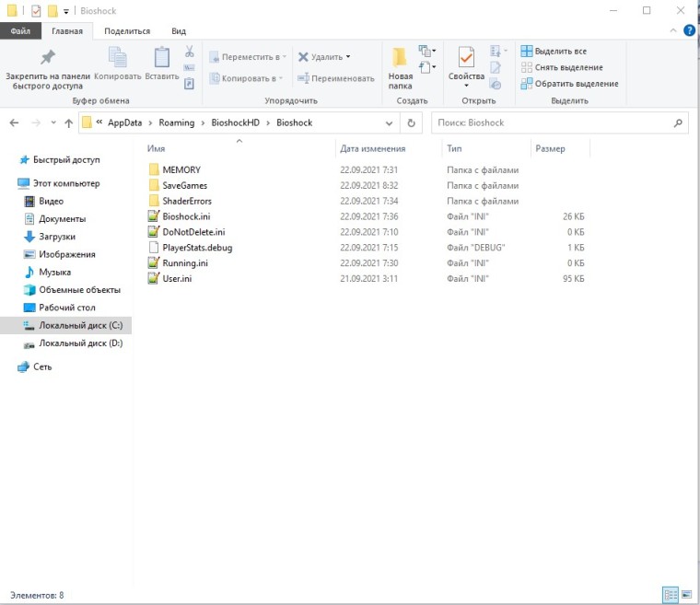Click Обратить выделение
The image size is (700, 605).
click(569, 84)
